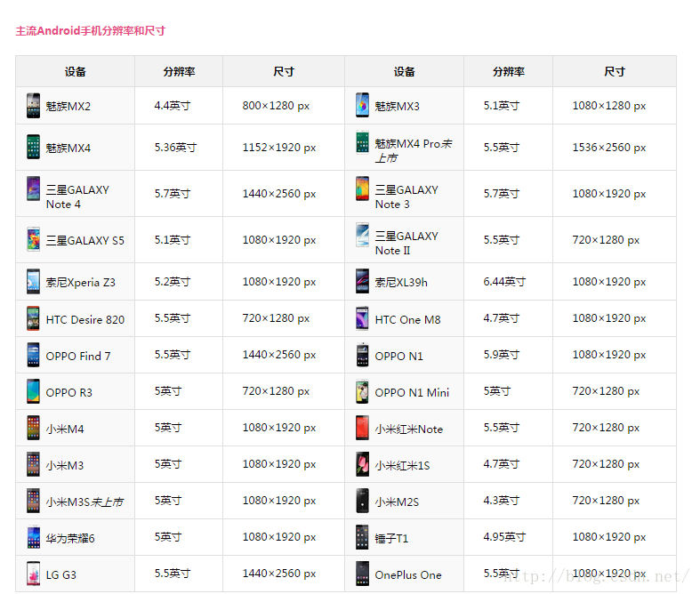The image size is (700, 594).
Task: Select the 小米M3 phone image
Action: click(x=33, y=464)
